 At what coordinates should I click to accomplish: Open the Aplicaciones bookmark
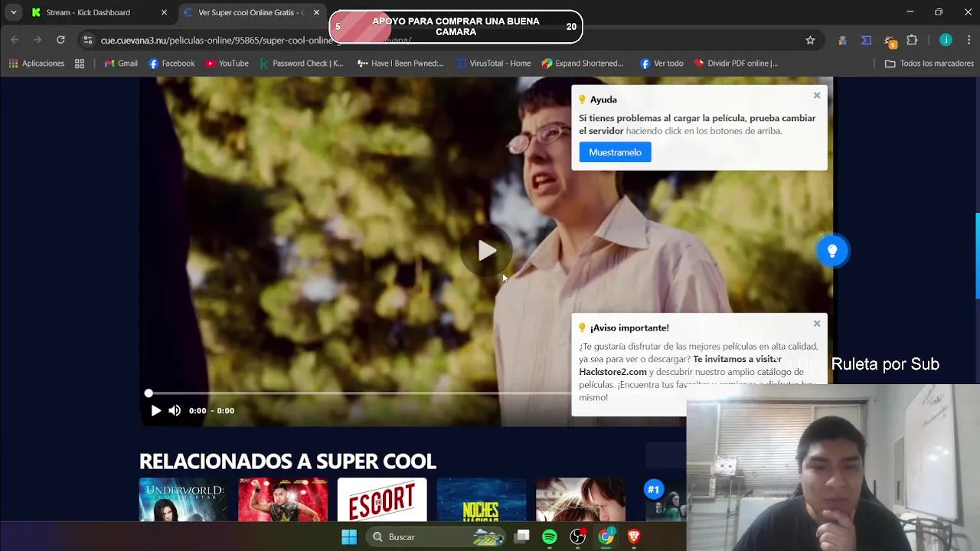coord(36,64)
